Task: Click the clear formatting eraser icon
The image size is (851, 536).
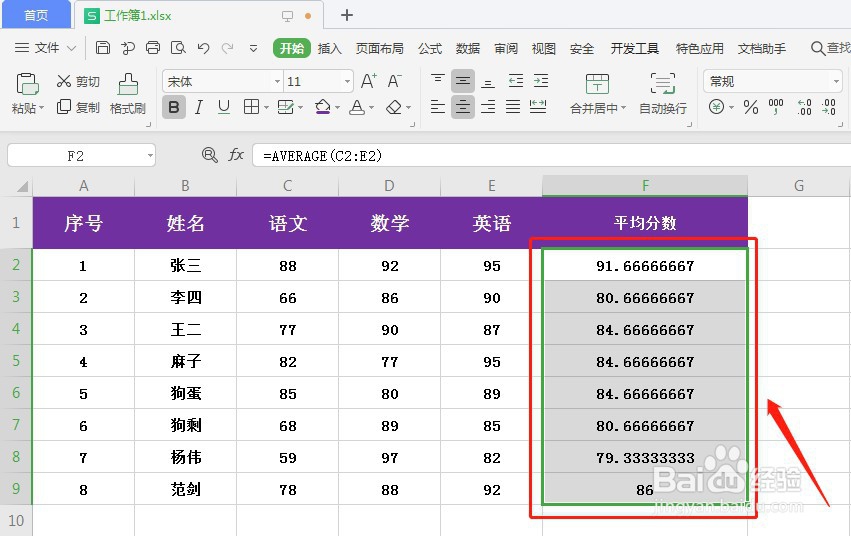Action: click(394, 107)
